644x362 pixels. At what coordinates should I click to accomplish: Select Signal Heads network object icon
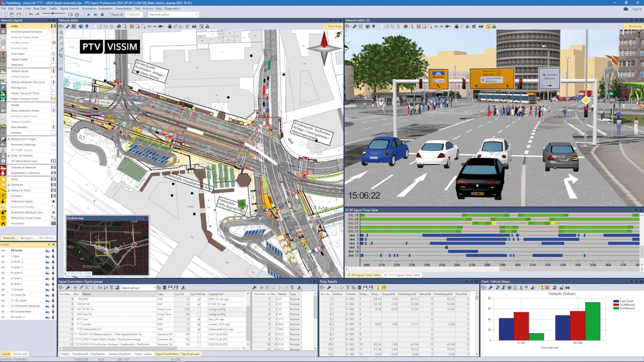[x=3, y=59]
